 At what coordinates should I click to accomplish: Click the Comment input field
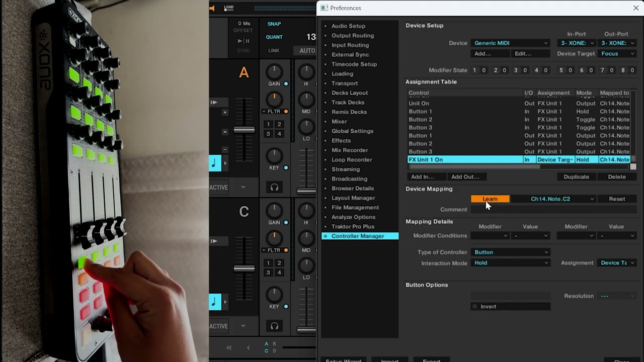pos(553,210)
